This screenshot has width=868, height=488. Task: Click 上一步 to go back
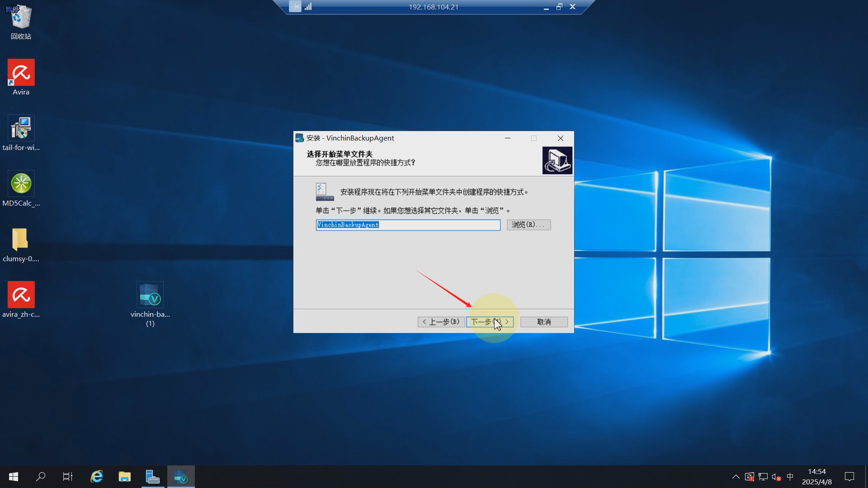[x=441, y=322]
